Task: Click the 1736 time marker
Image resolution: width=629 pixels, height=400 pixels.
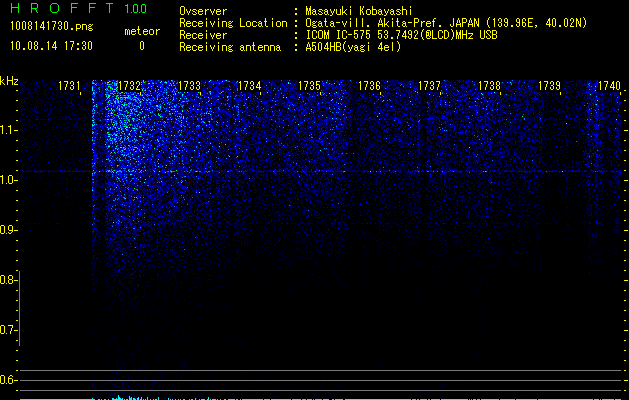Action: (x=369, y=86)
